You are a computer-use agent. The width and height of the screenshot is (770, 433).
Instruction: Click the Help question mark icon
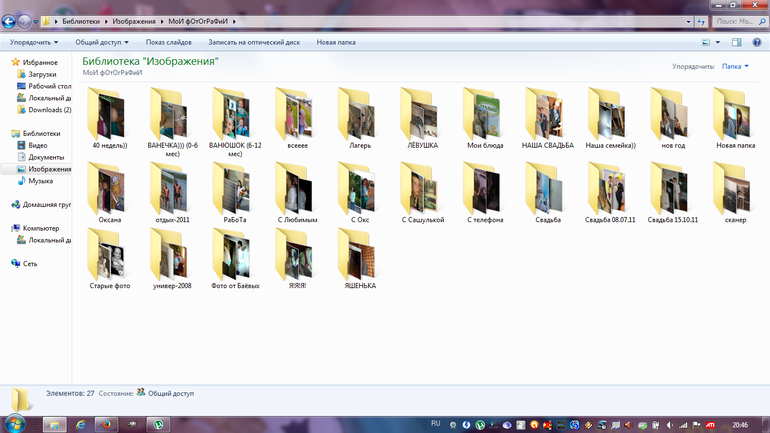[757, 43]
